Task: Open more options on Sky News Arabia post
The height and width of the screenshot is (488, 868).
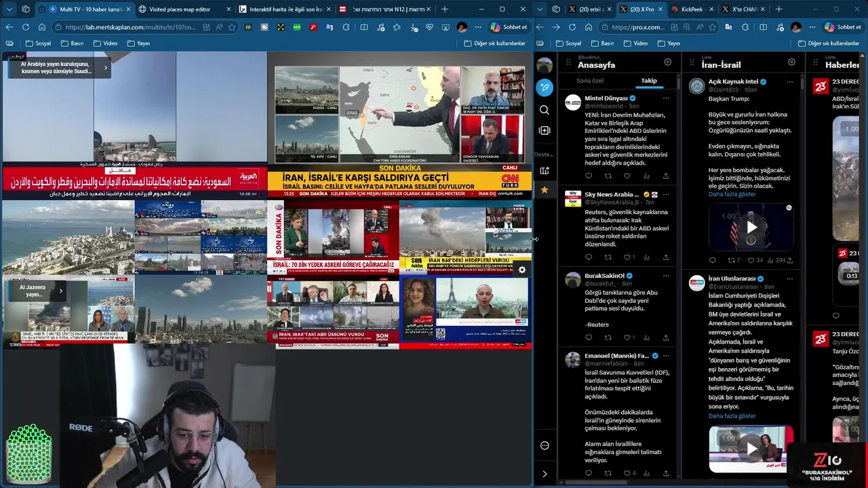Action: (665, 195)
